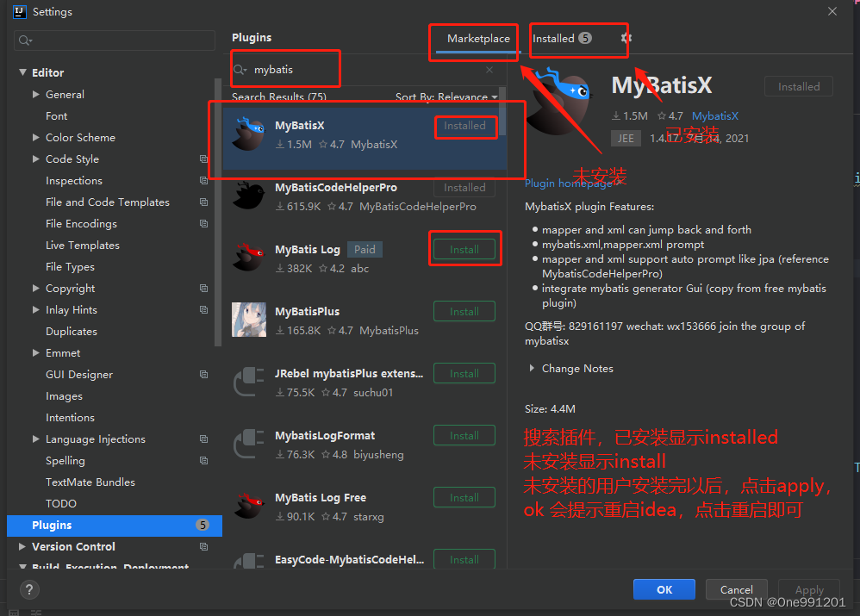The width and height of the screenshot is (860, 616).
Task: Switch to the Installed tab
Action: click(x=562, y=39)
